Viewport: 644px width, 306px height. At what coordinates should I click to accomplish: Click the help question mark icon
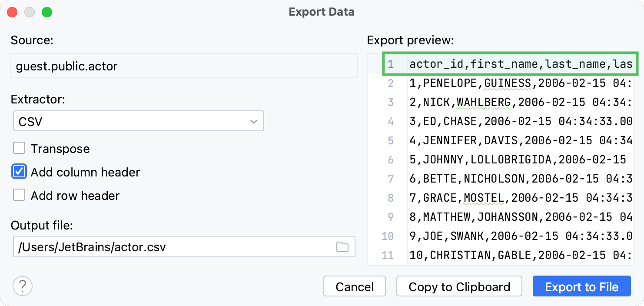click(x=23, y=286)
